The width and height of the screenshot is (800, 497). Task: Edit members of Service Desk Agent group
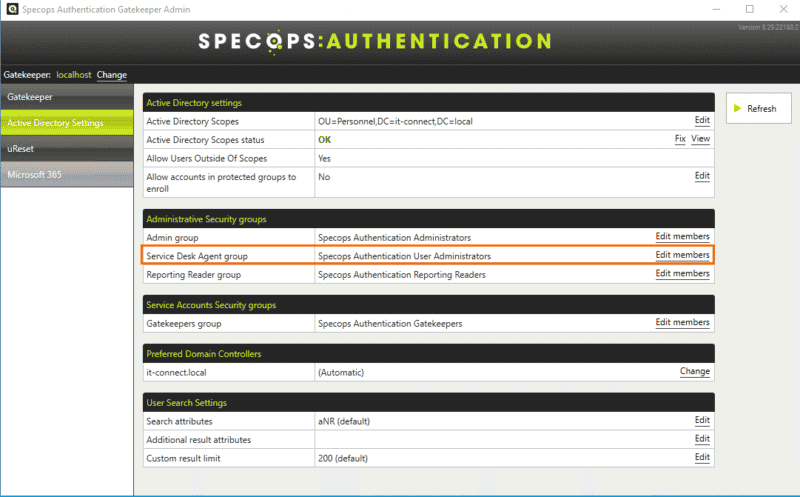(x=682, y=255)
